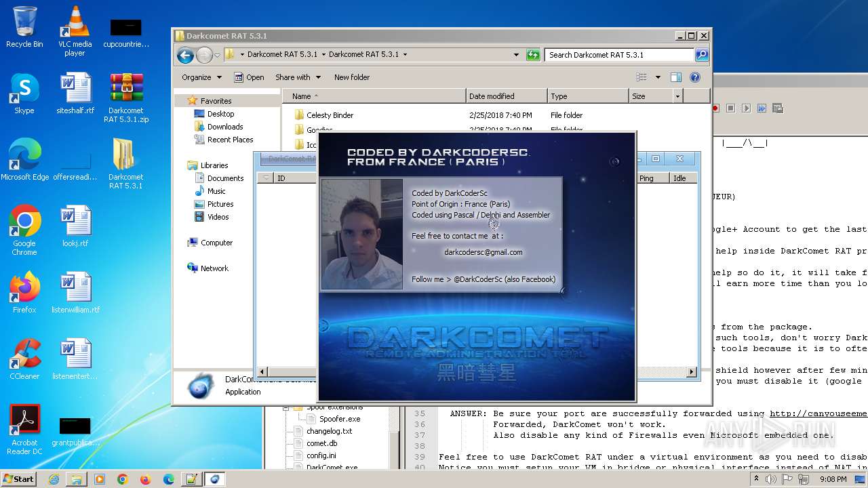Select the Darkcomet RAT 5.3.1 desktop folder
Viewport: 868px width, 488px height.
tap(126, 164)
